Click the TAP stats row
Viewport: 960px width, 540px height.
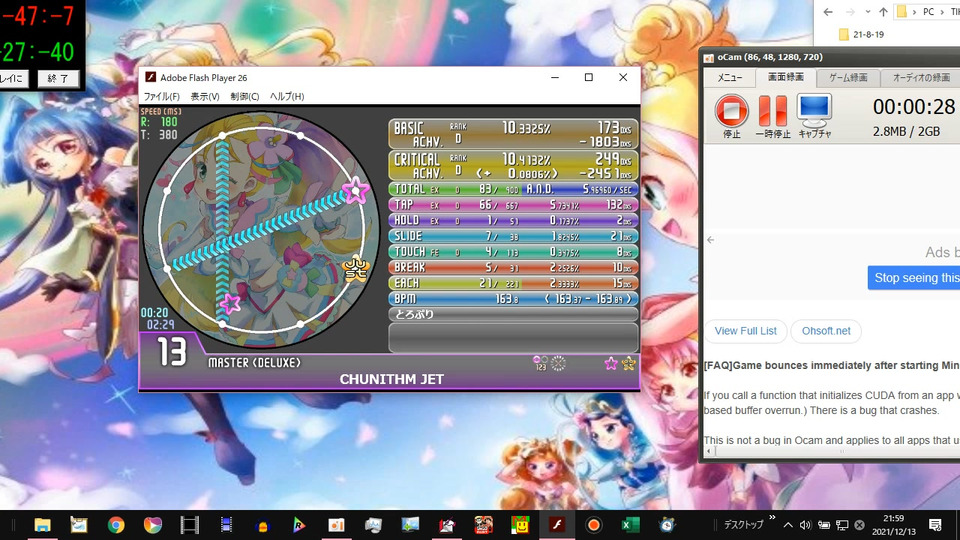513,204
